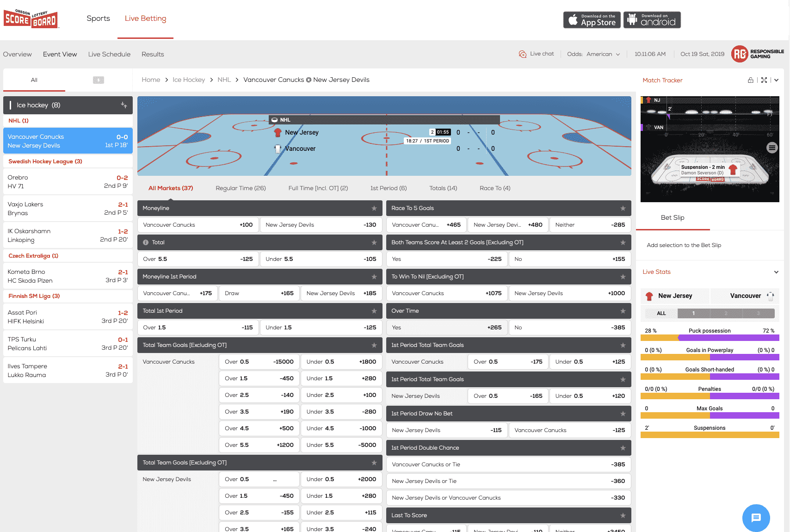Viewport: 790px width, 532px height.
Task: Go to NHL breadcrumb link
Action: click(224, 80)
